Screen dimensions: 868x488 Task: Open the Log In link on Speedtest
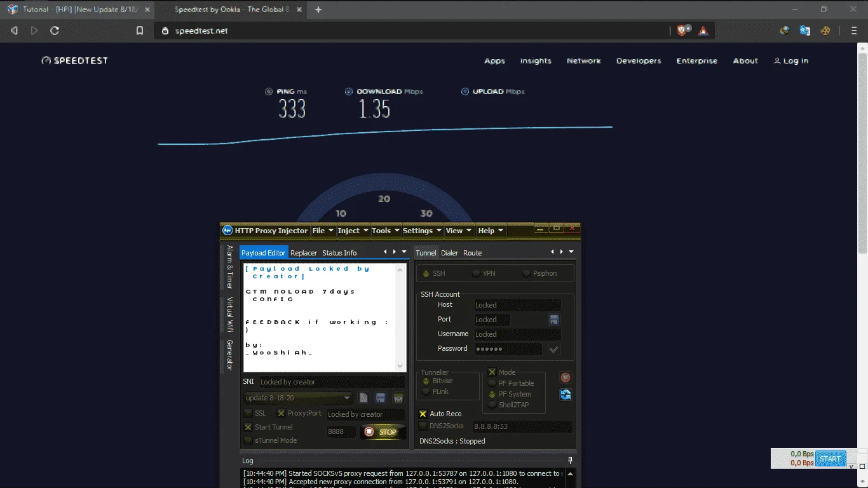[x=791, y=61]
